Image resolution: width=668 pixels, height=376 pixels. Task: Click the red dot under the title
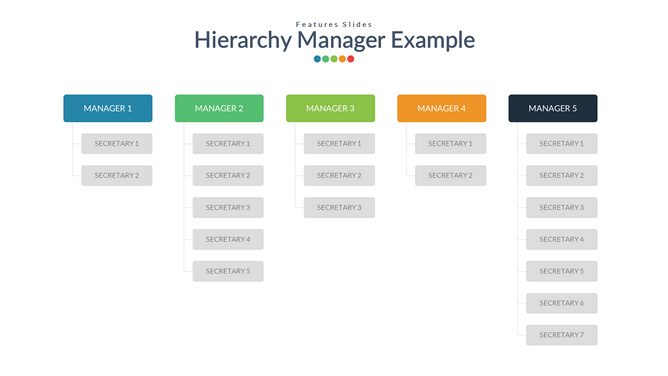point(351,59)
